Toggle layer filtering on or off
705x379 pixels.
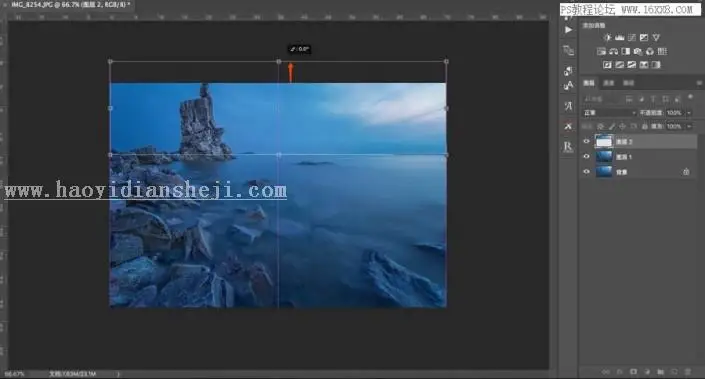point(690,97)
